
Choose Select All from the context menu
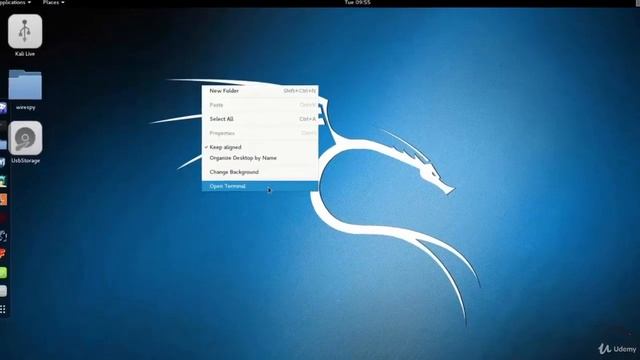click(260, 119)
